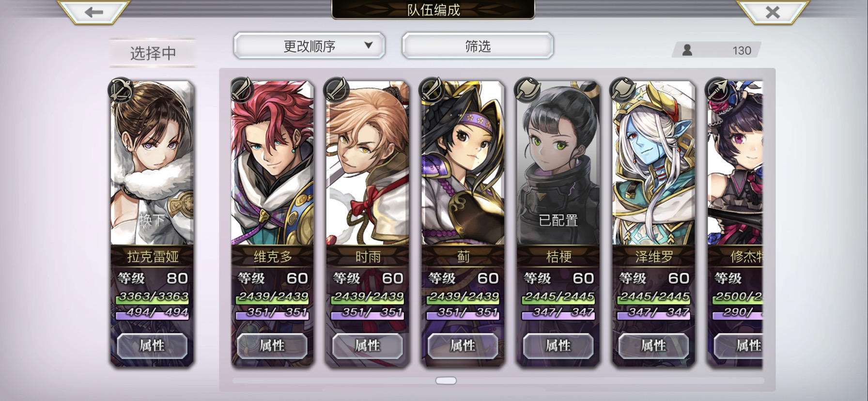Open the 更改顺序 sort dropdown

pos(310,46)
